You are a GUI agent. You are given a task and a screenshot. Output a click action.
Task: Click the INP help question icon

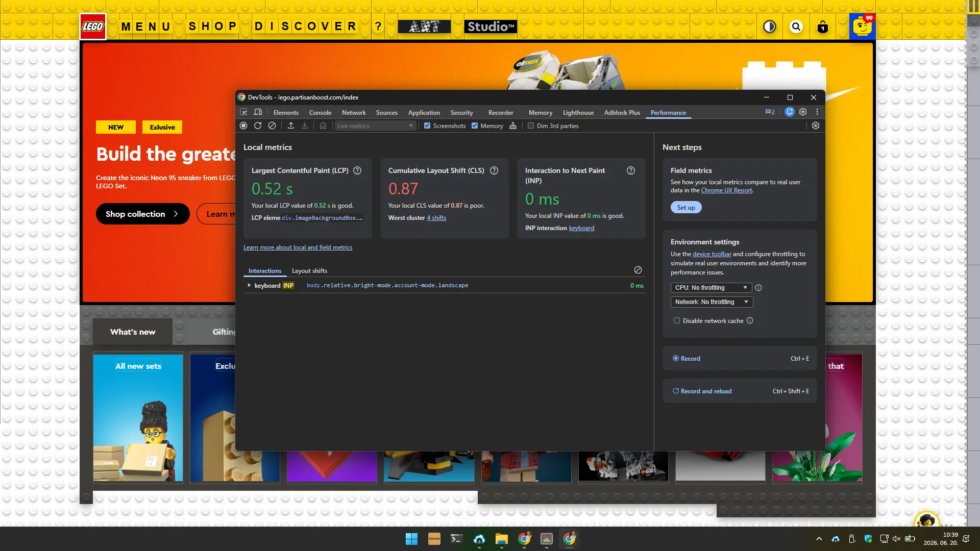tap(631, 170)
